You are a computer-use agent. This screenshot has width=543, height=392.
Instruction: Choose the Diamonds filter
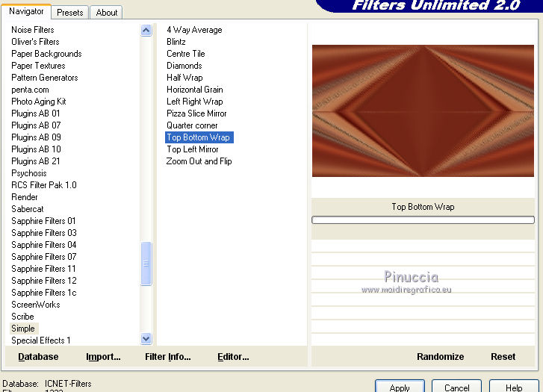point(184,66)
